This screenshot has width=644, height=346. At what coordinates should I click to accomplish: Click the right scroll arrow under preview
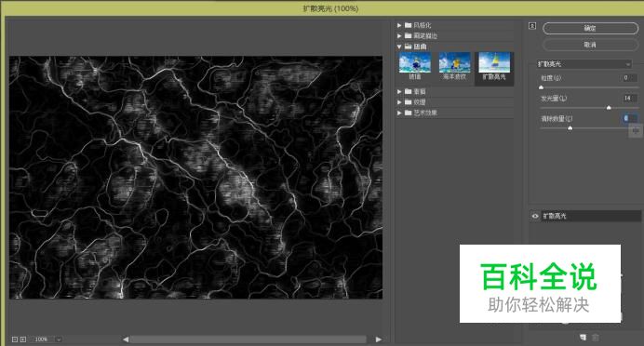378,339
